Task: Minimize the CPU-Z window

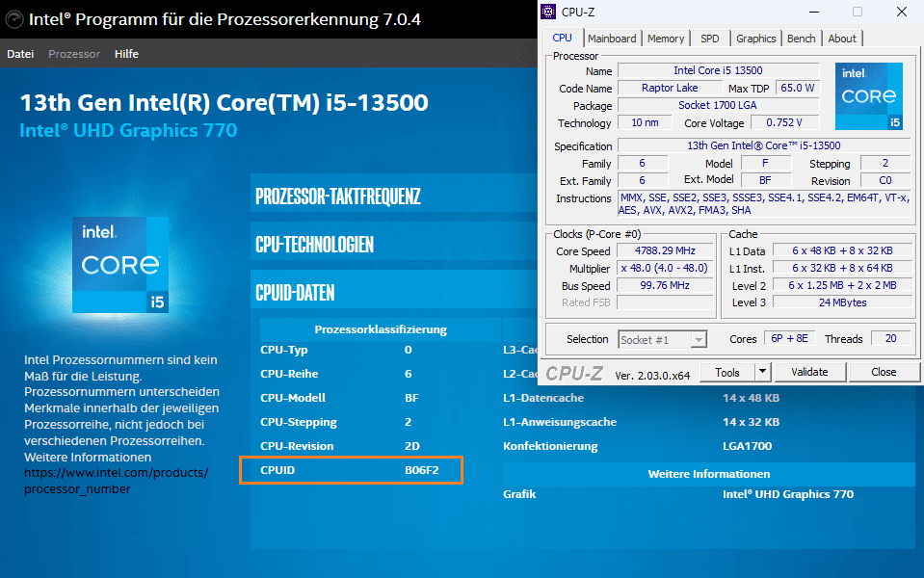Action: (814, 12)
